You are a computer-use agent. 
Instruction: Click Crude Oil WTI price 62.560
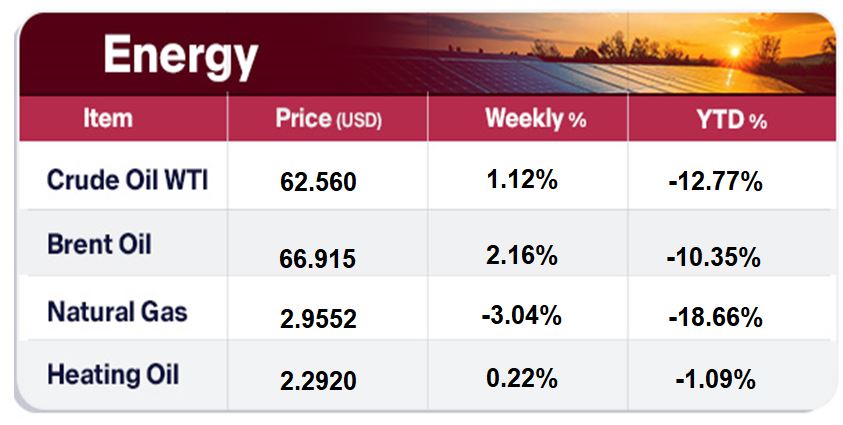pyautogui.click(x=317, y=184)
